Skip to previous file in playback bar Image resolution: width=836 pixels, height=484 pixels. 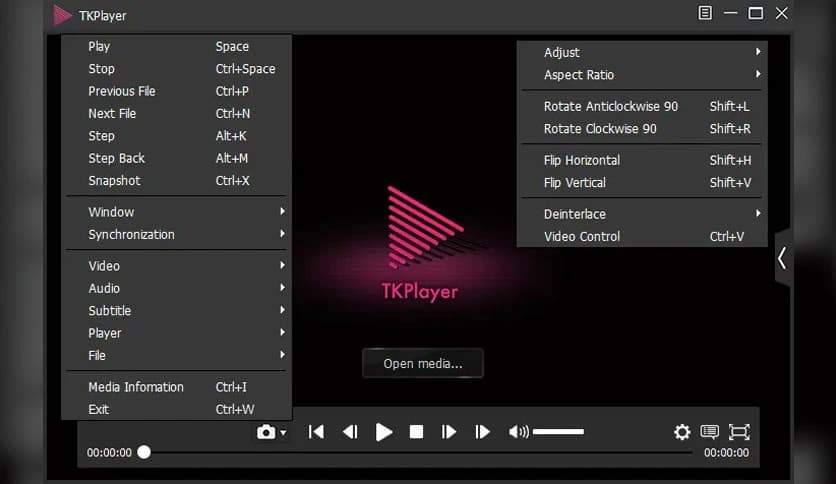pos(316,432)
